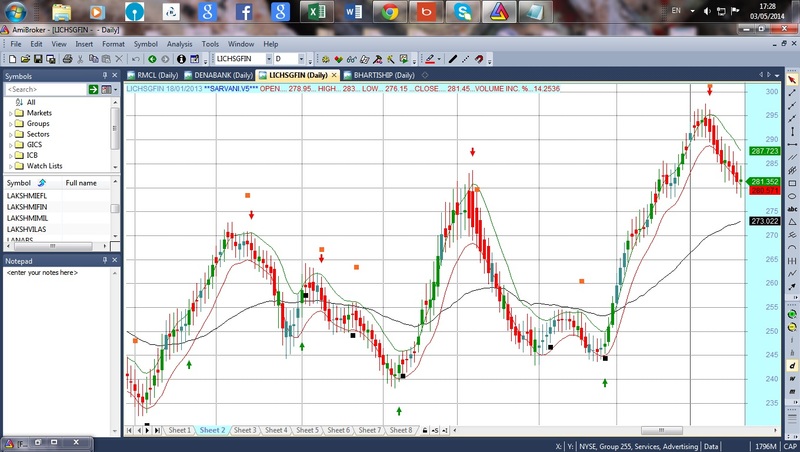Grab the chart horizontal scrollbar thumb

click(x=661, y=431)
